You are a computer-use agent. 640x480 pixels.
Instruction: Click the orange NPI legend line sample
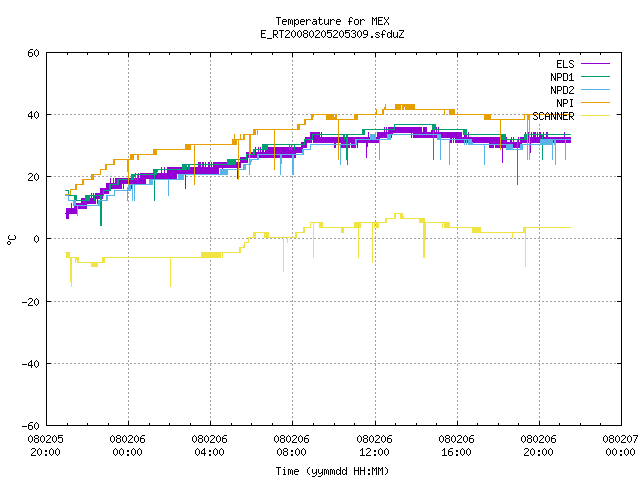tap(595, 102)
